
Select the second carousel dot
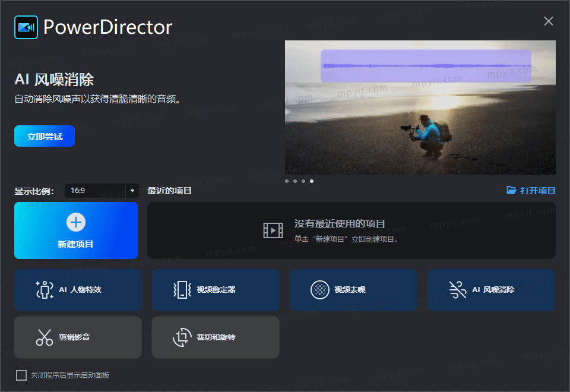295,181
